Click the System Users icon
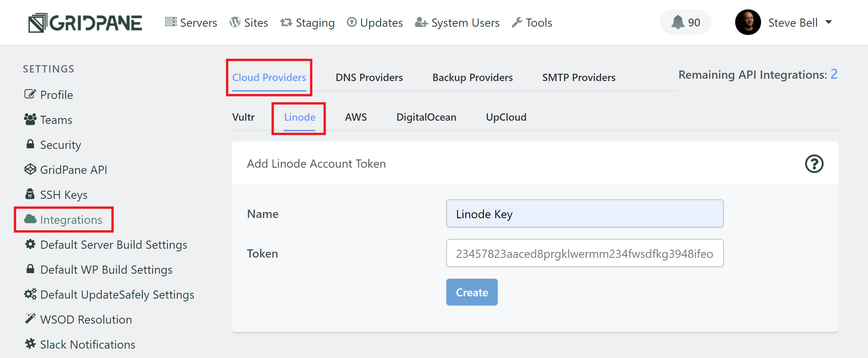 click(421, 22)
